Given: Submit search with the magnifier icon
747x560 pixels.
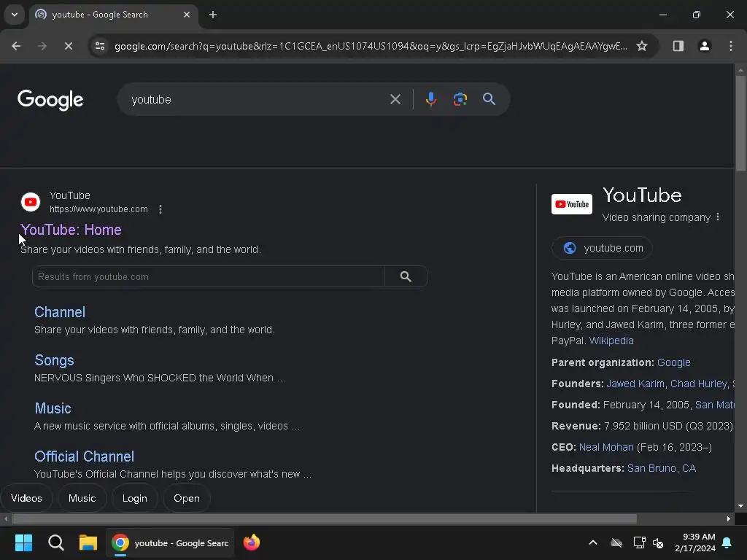Looking at the screenshot, I should click(489, 99).
